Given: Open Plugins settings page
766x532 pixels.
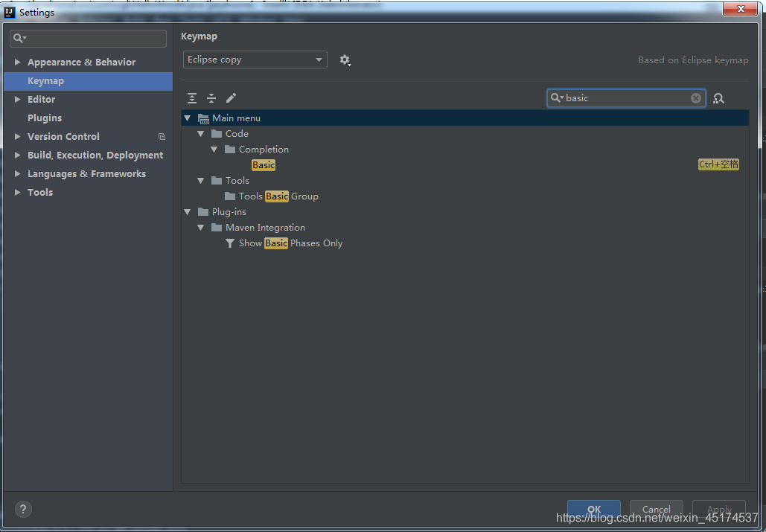Looking at the screenshot, I should (45, 118).
